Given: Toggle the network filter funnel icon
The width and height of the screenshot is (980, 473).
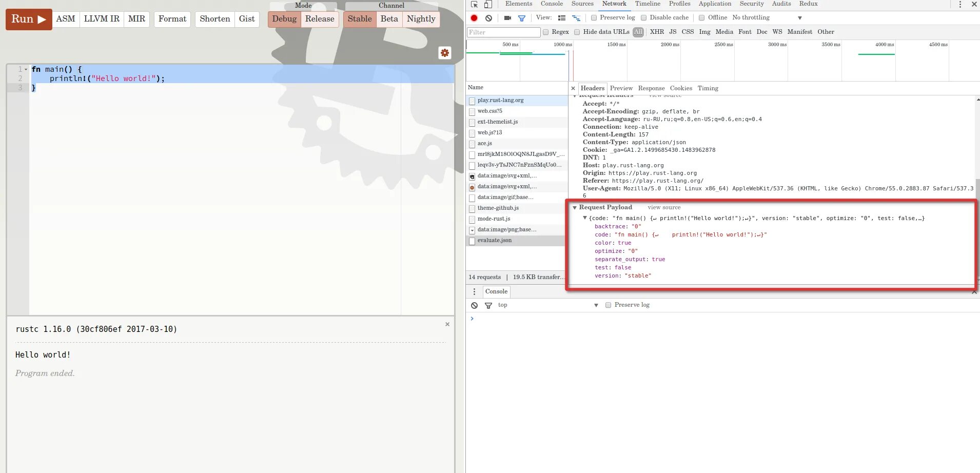Looking at the screenshot, I should tap(522, 18).
